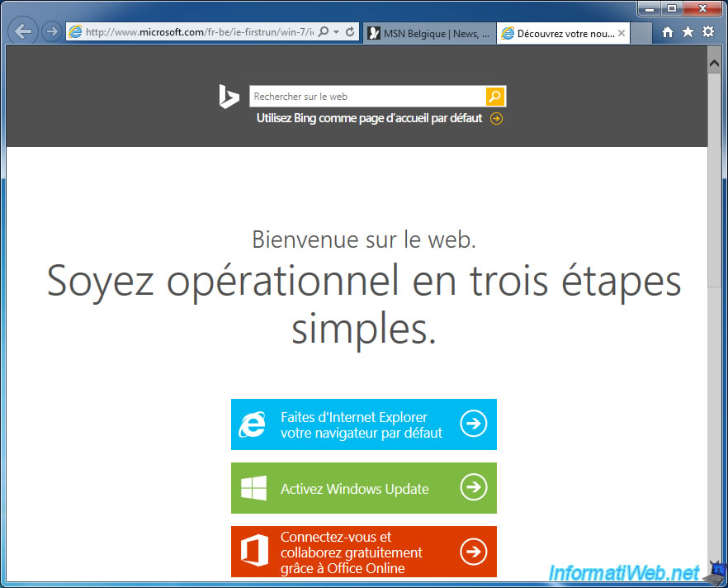Minimize the Internet Explorer window
The image size is (728, 588).
tap(650, 9)
